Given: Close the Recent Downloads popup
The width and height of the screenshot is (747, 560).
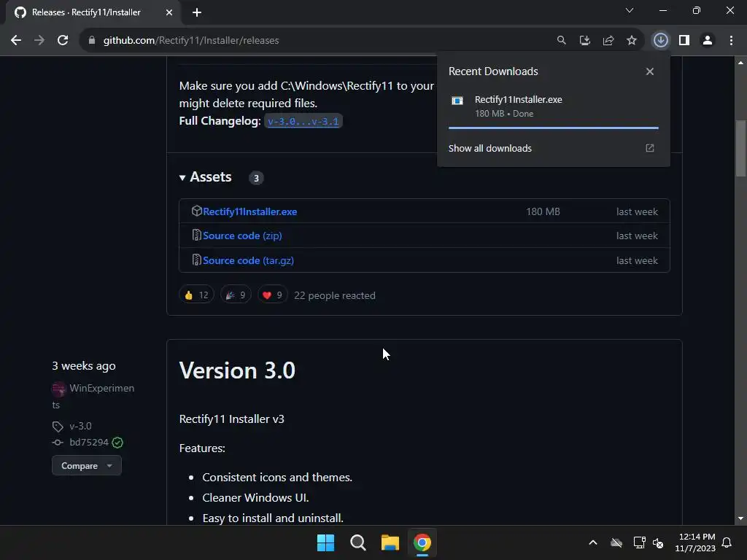Looking at the screenshot, I should 650,71.
